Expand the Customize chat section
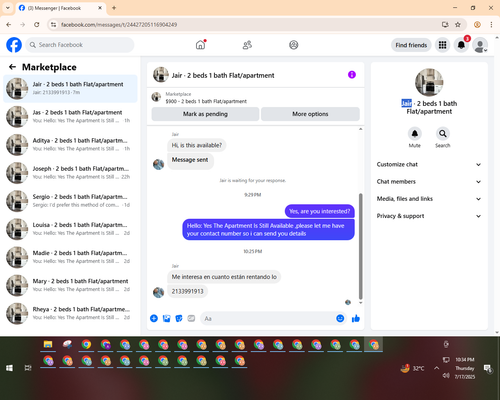Screen dimensions: 500x400 429,164
